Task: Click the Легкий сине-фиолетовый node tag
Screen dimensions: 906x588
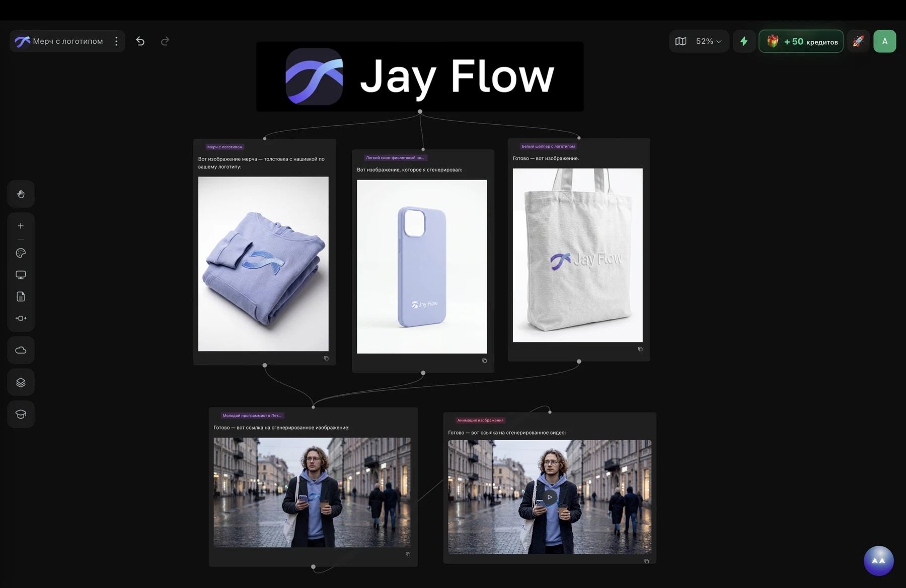Action: [395, 158]
